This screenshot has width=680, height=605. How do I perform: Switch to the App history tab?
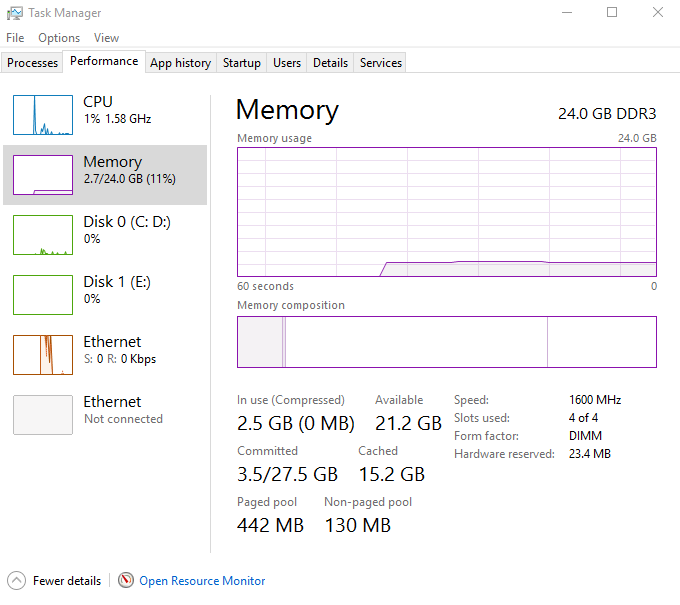pos(180,63)
